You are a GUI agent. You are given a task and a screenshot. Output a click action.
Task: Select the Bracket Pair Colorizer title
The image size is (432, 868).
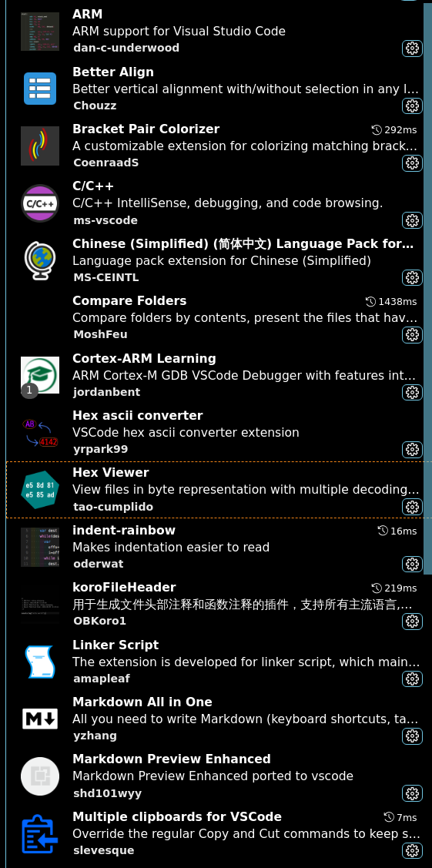[146, 129]
